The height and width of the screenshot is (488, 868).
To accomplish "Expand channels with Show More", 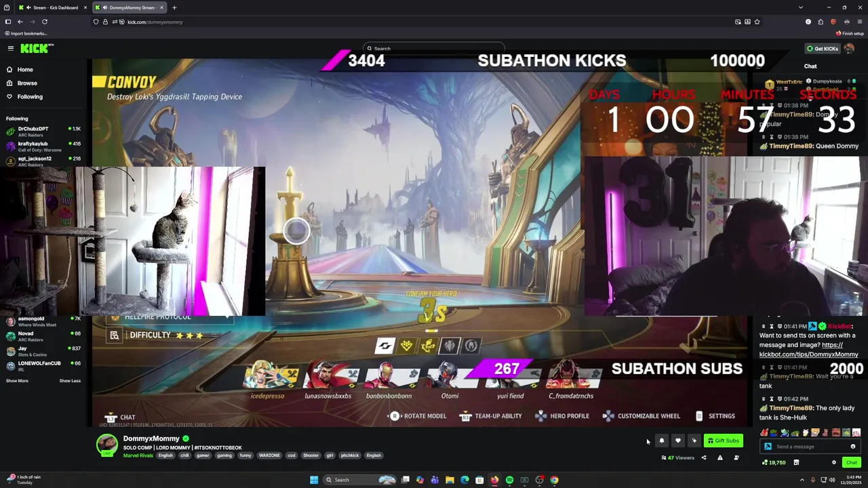I will pyautogui.click(x=17, y=380).
